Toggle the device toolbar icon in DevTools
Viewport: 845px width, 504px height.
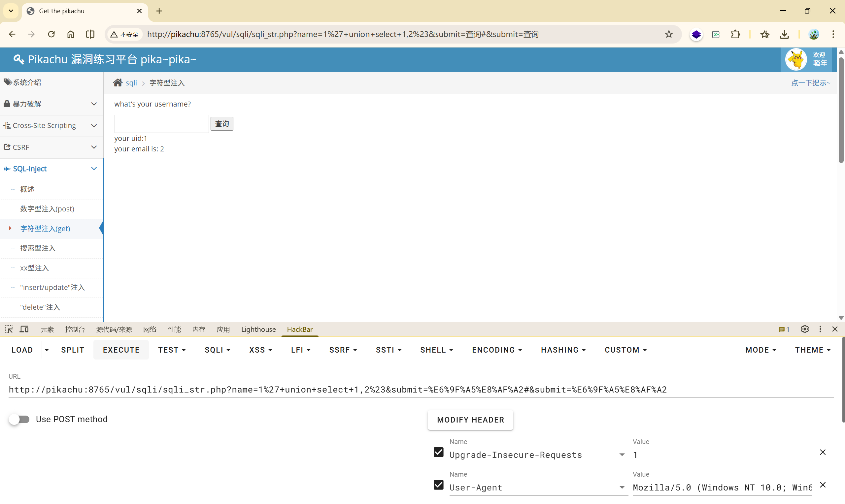[x=24, y=329]
